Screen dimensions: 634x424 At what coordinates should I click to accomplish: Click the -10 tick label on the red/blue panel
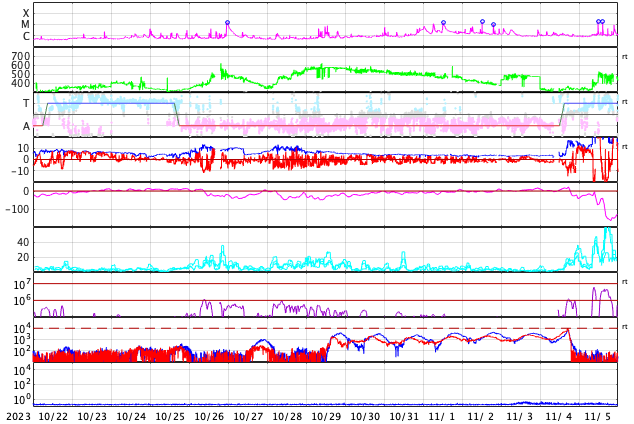pos(18,171)
